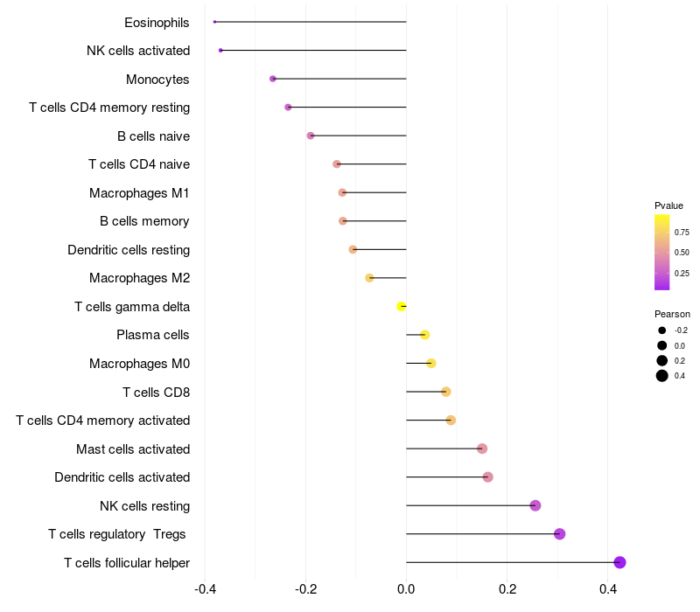Click the Pvalue legend title

668,205
